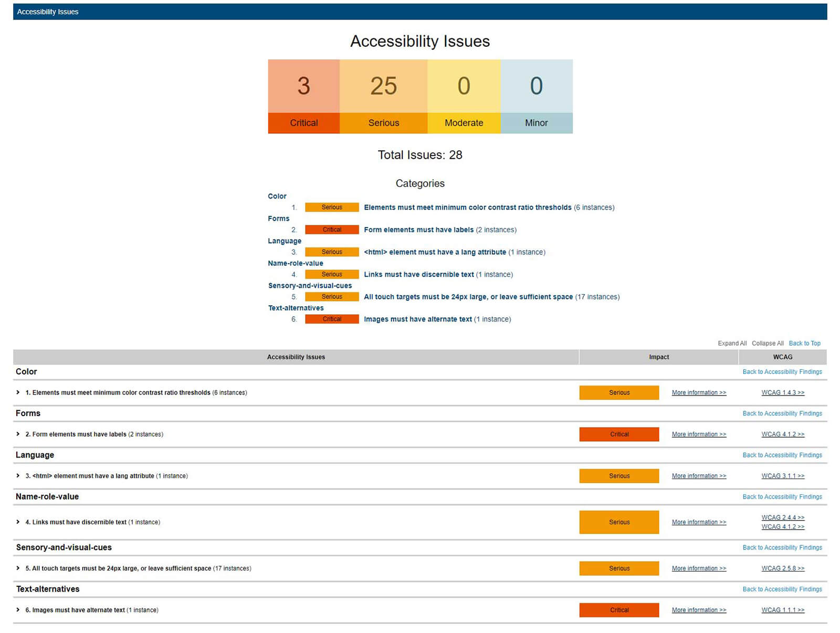This screenshot has height=633, width=840.
Task: Open the WCAG 2.5.8 reference link
Action: coord(782,568)
